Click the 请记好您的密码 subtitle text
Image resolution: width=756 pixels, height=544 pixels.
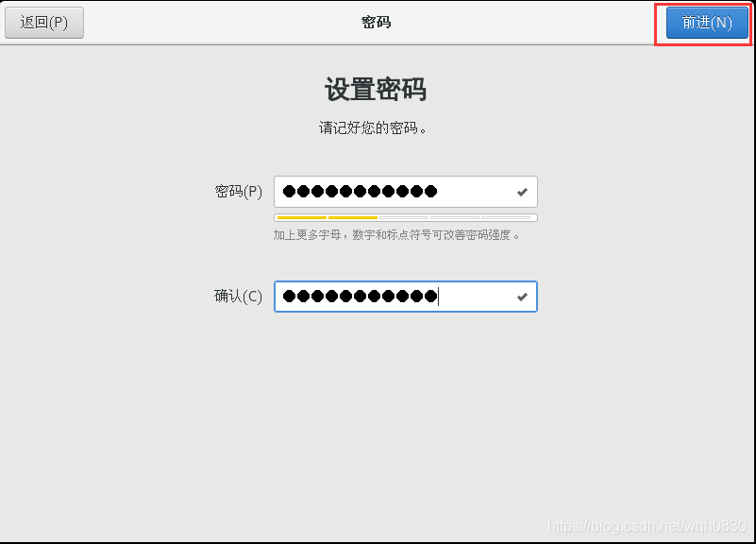(373, 127)
